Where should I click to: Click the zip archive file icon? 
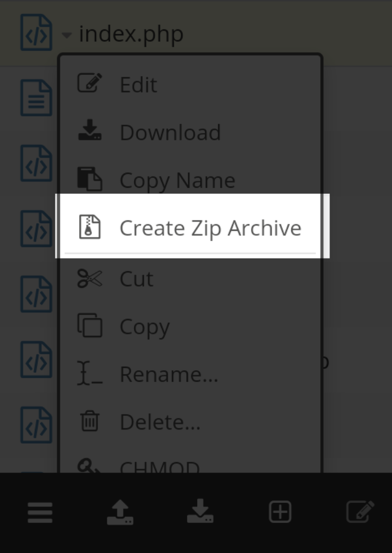(x=90, y=227)
